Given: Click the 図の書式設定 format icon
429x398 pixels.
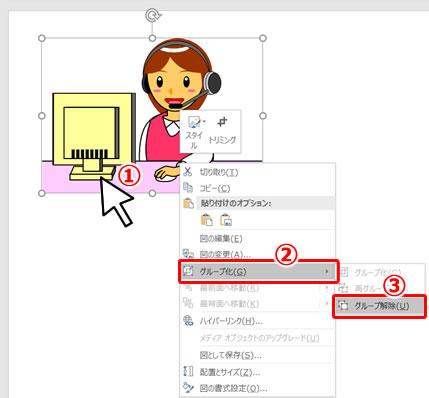Looking at the screenshot, I should 188,388.
